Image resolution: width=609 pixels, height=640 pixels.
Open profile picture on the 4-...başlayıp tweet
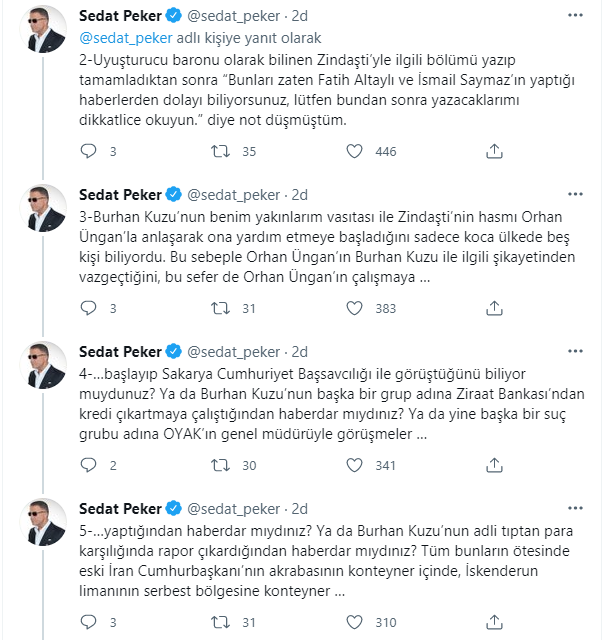click(x=43, y=365)
